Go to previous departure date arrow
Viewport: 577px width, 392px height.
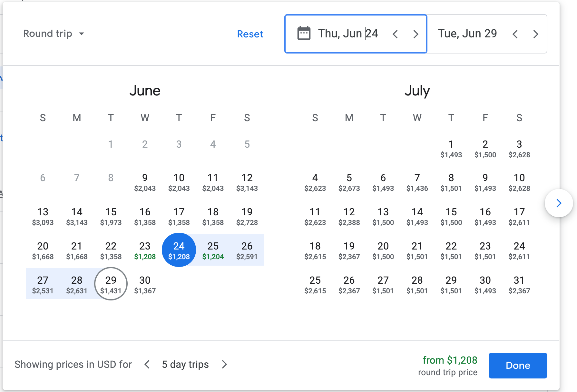pyautogui.click(x=395, y=34)
